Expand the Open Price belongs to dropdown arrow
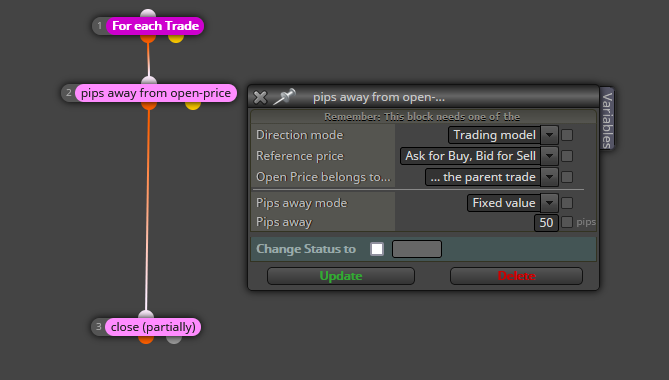Screen dimensions: 669x380 tap(550, 177)
